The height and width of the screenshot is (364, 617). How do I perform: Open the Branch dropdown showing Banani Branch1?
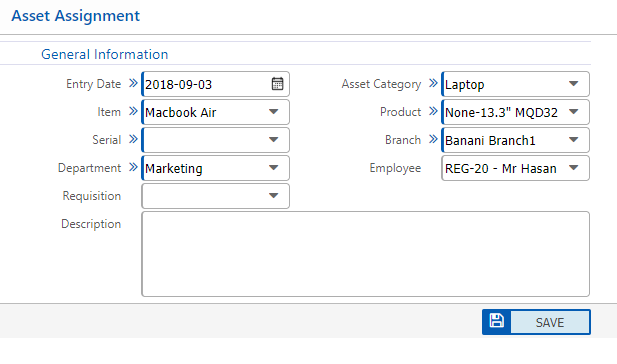[515, 140]
